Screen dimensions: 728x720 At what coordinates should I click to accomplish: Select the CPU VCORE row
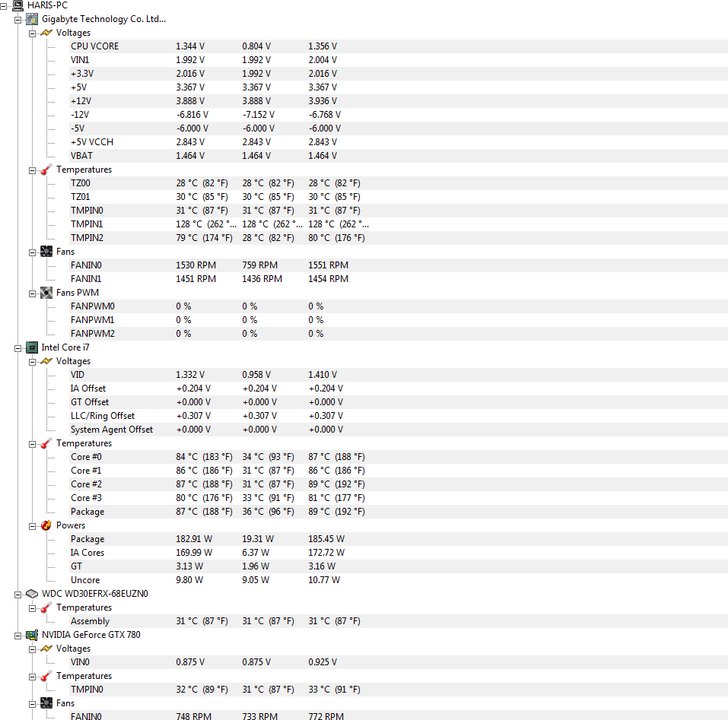[399, 46]
